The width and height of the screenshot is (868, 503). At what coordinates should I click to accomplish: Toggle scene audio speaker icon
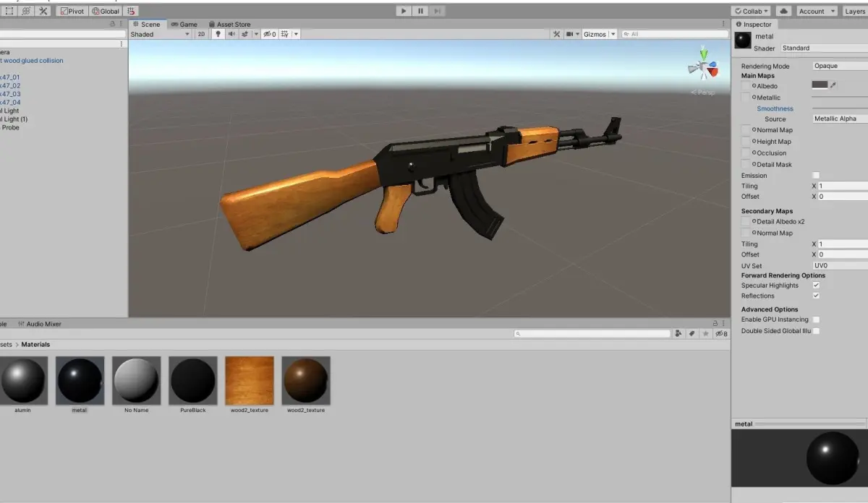point(231,34)
